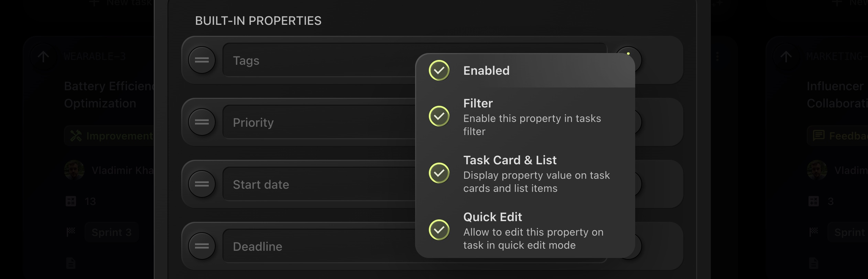Disable the Quick Edit checkbox
868x279 pixels.
click(x=439, y=230)
